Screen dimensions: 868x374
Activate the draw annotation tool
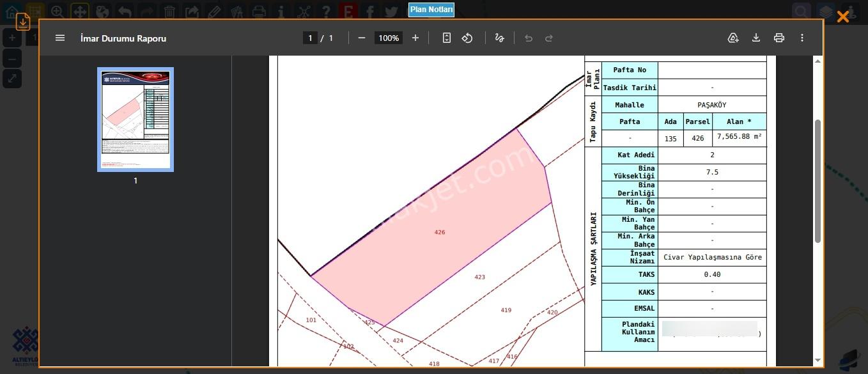point(500,38)
